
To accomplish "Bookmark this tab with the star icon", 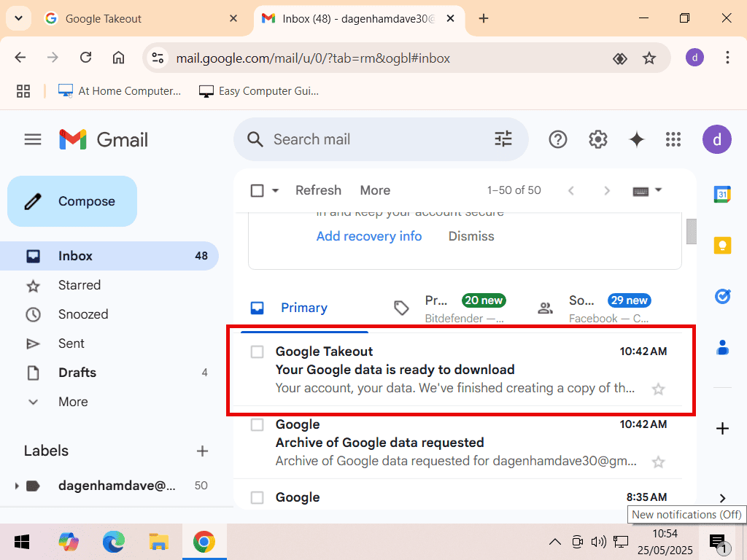I will pyautogui.click(x=649, y=58).
